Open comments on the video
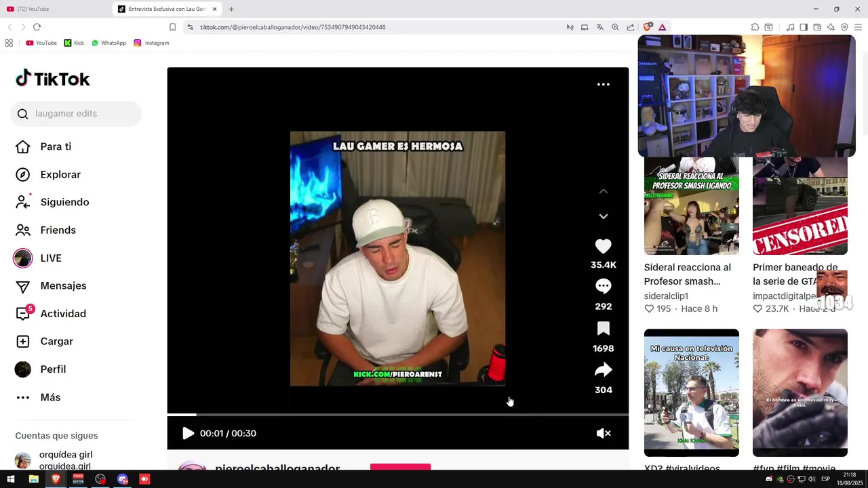 click(x=603, y=287)
